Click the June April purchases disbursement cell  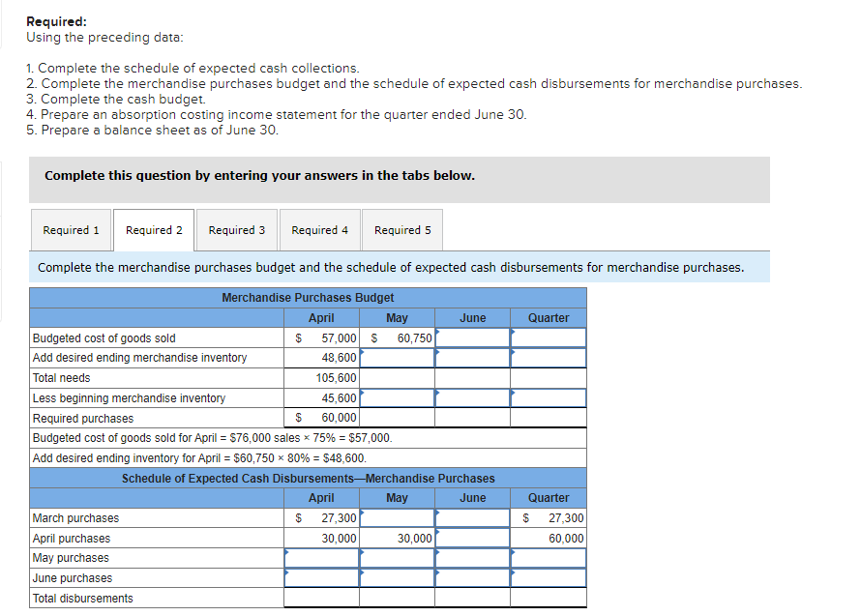point(472,538)
